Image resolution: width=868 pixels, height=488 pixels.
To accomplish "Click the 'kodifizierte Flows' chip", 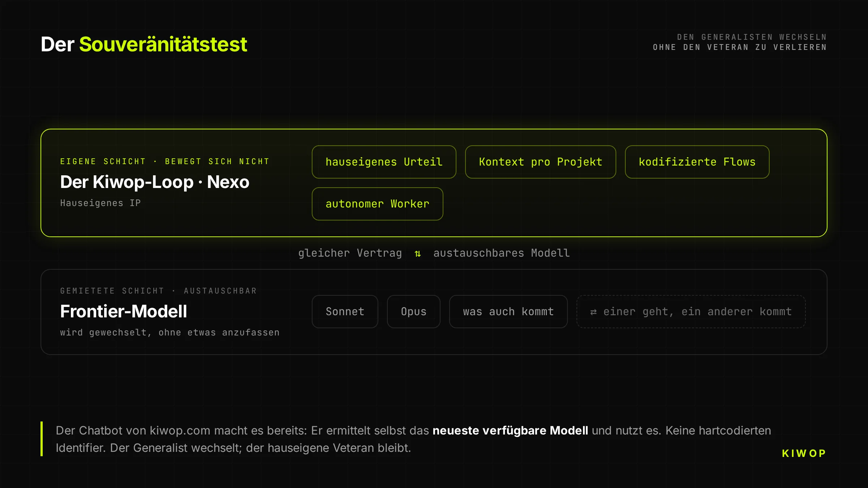I will click(x=697, y=162).
